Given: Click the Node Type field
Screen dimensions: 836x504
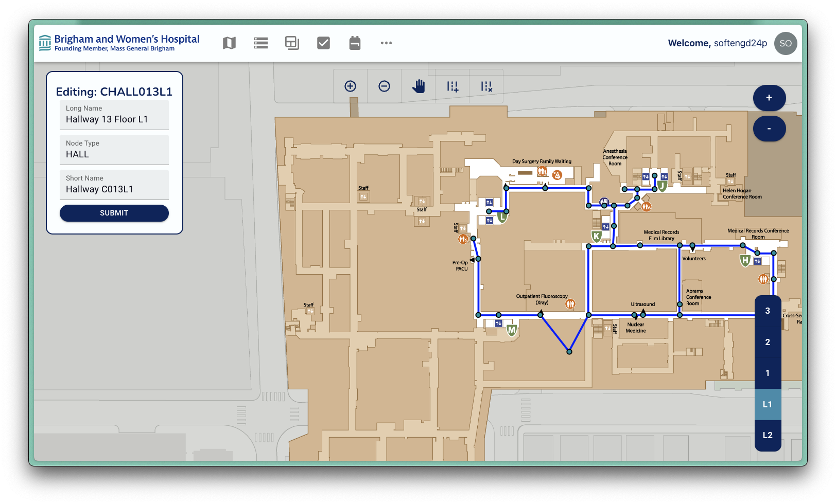Looking at the screenshot, I should [x=114, y=154].
